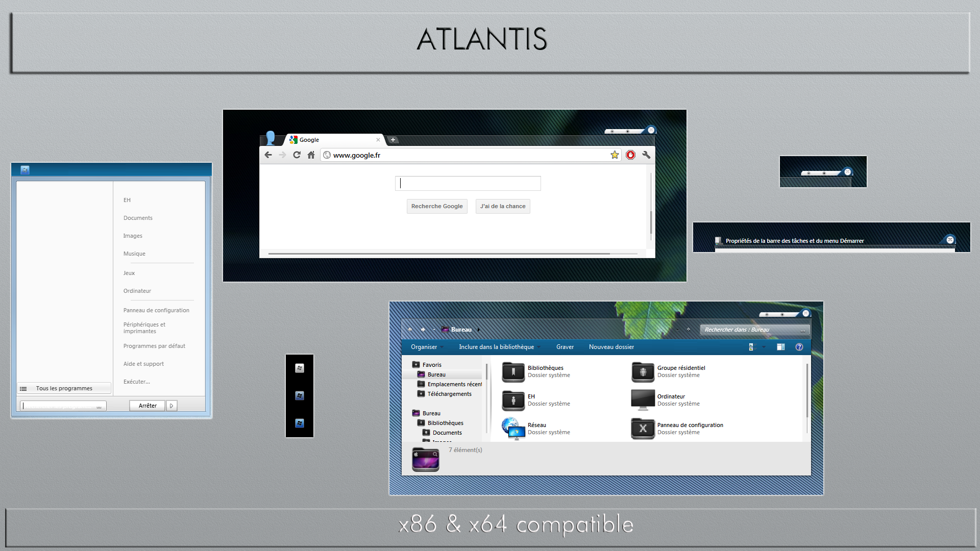Open Explorer help via question mark icon

click(799, 347)
